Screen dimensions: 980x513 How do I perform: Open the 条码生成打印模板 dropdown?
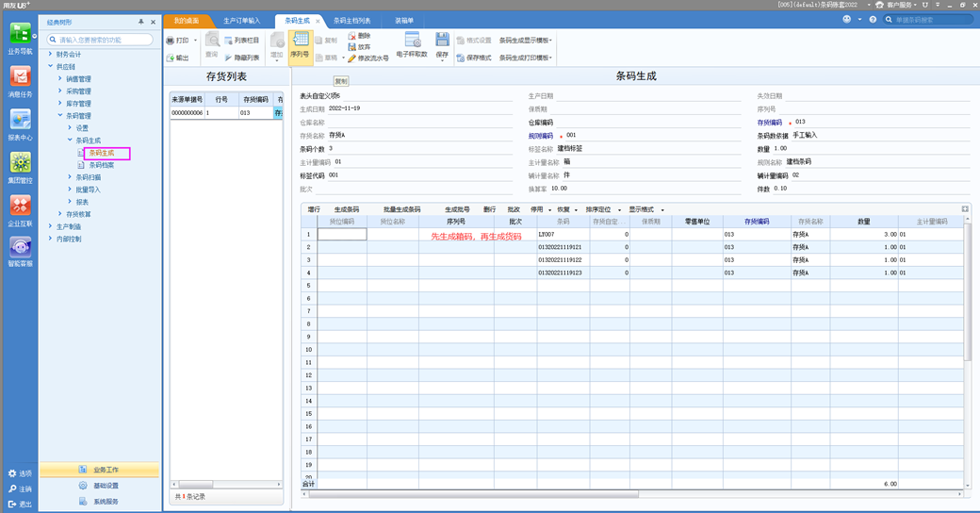click(x=526, y=58)
